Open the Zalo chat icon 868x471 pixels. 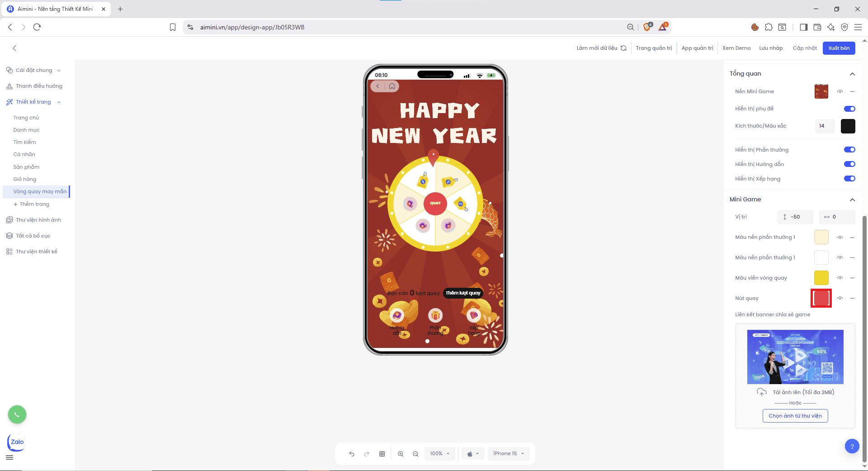[17, 442]
